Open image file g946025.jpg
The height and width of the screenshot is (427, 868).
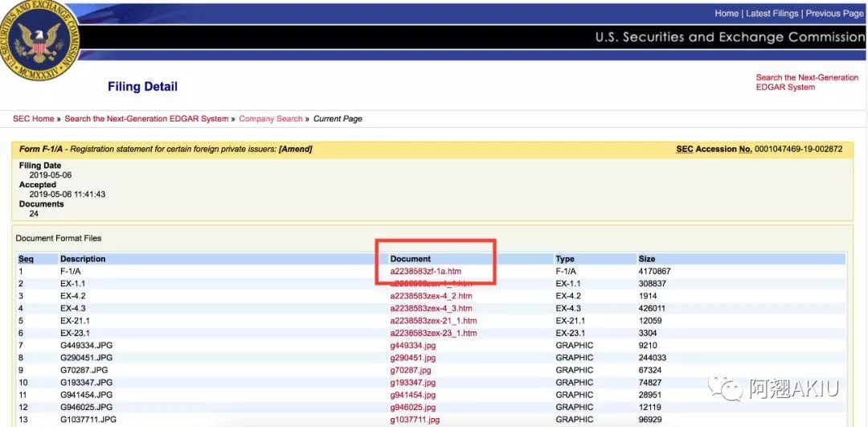tap(413, 408)
